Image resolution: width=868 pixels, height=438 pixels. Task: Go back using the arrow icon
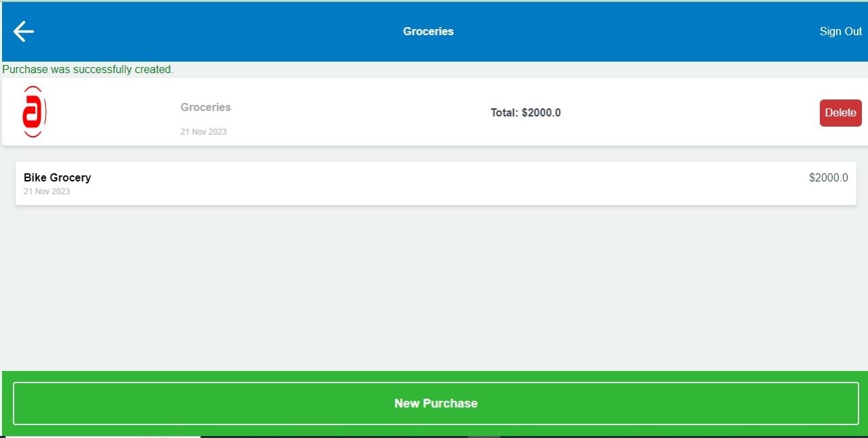[24, 31]
